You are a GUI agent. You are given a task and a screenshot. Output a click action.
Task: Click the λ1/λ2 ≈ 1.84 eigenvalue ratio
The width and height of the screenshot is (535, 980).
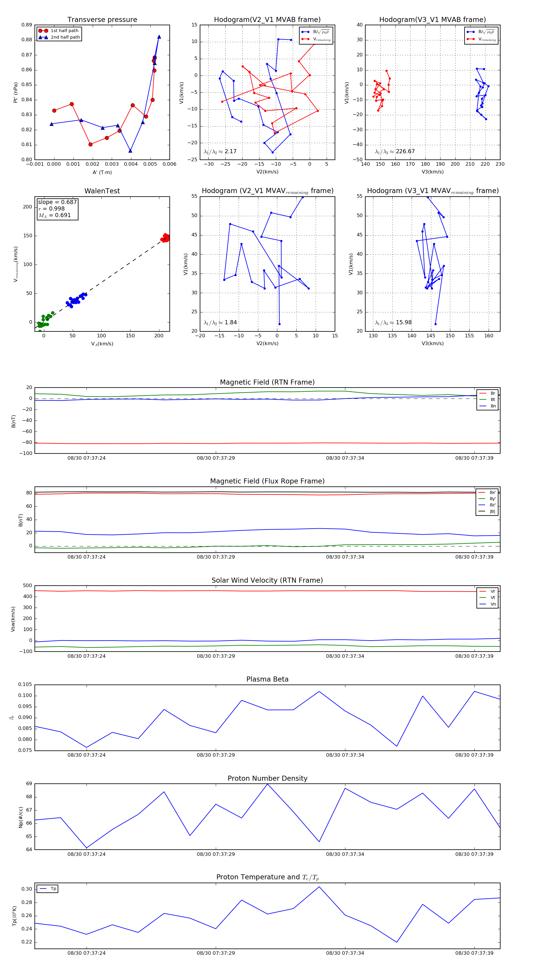220,323
